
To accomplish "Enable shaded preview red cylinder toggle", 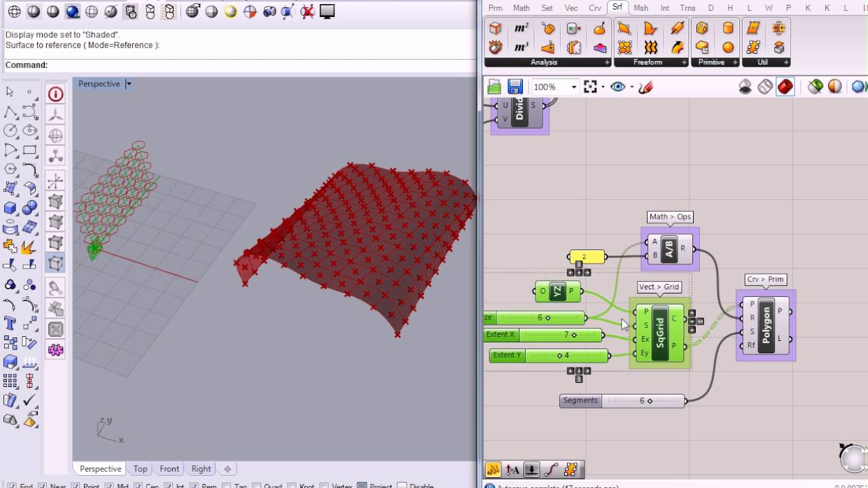I will (x=785, y=87).
